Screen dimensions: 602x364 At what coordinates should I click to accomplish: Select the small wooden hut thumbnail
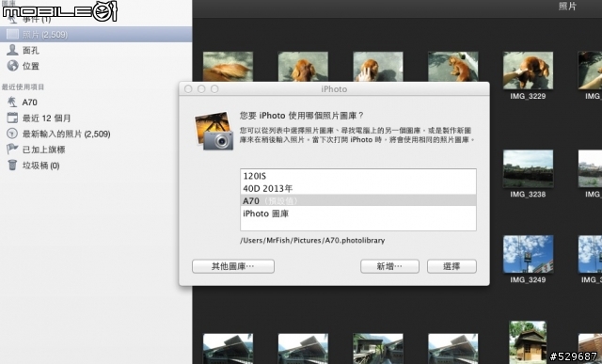(528, 341)
